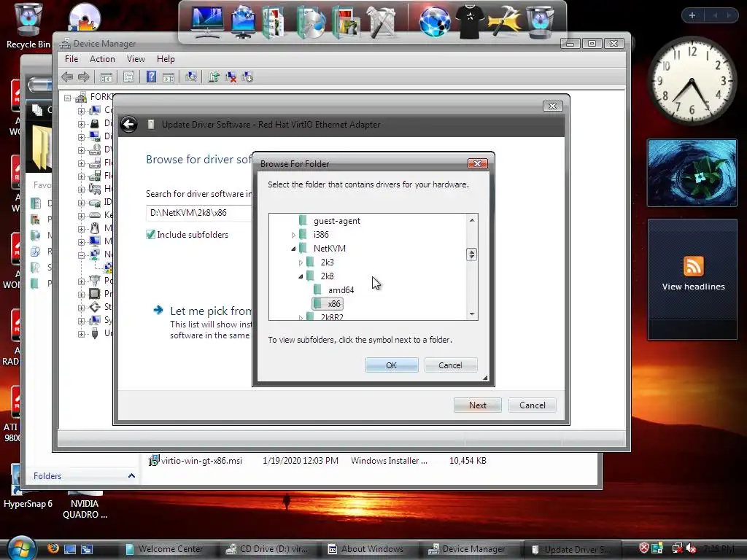Select the guest-agent folder
747x560 pixels.
point(337,221)
